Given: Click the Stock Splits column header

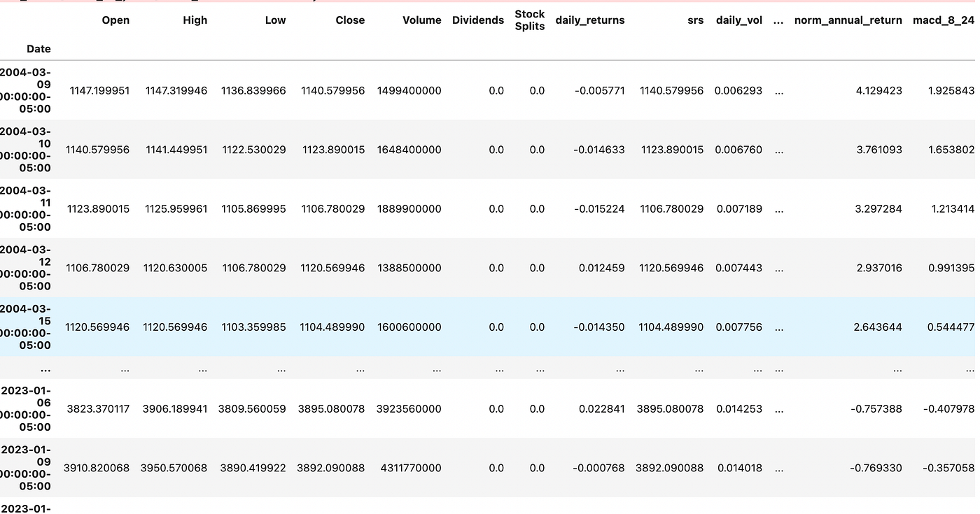Looking at the screenshot, I should (x=529, y=20).
